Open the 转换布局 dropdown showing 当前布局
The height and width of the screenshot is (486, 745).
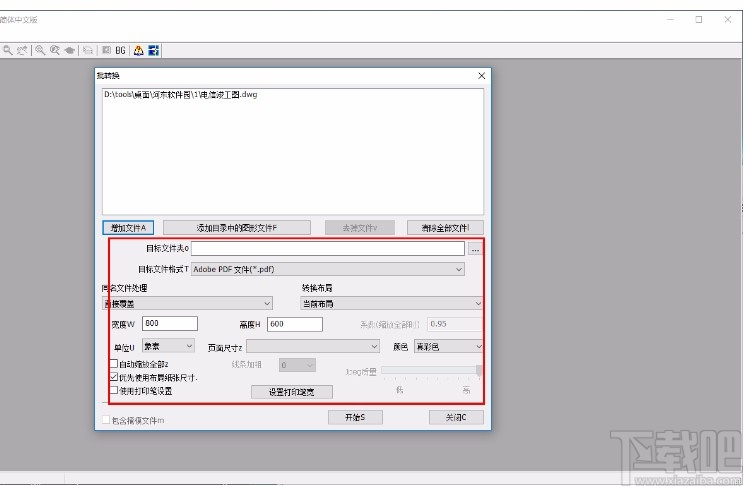coord(392,303)
